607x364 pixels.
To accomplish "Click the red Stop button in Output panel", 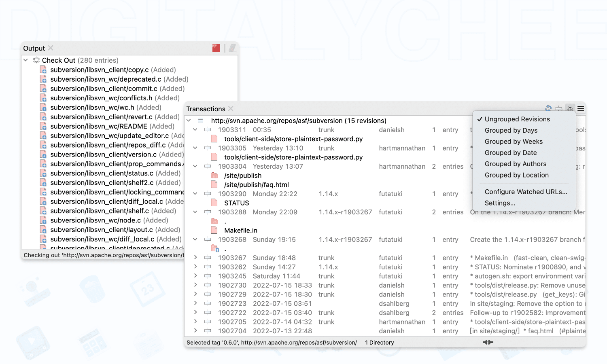I will pos(216,48).
